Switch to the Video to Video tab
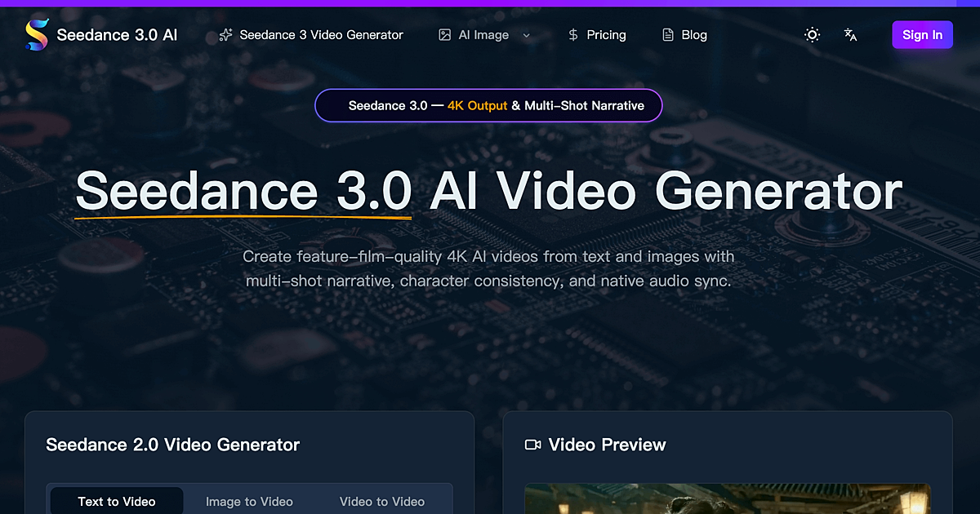980x514 pixels. tap(382, 502)
